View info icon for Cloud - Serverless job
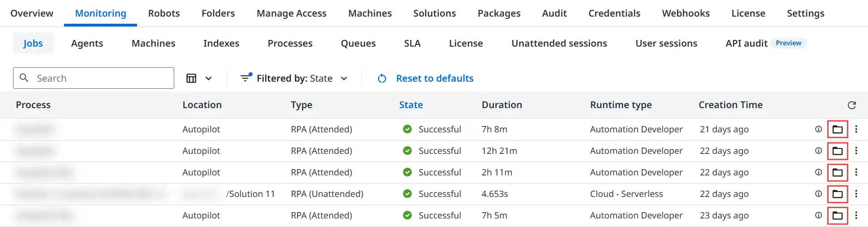 coord(818,194)
